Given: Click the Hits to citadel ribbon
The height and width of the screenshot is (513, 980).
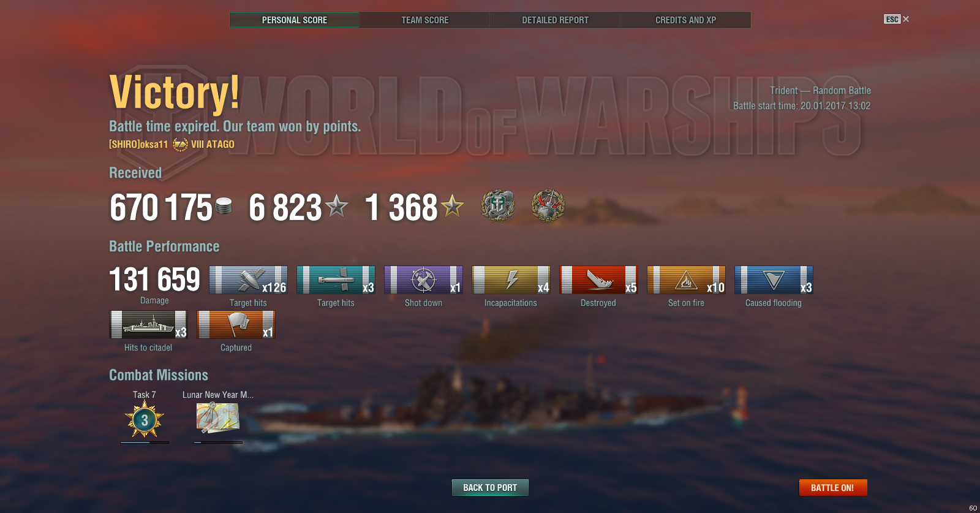Looking at the screenshot, I should [x=148, y=325].
